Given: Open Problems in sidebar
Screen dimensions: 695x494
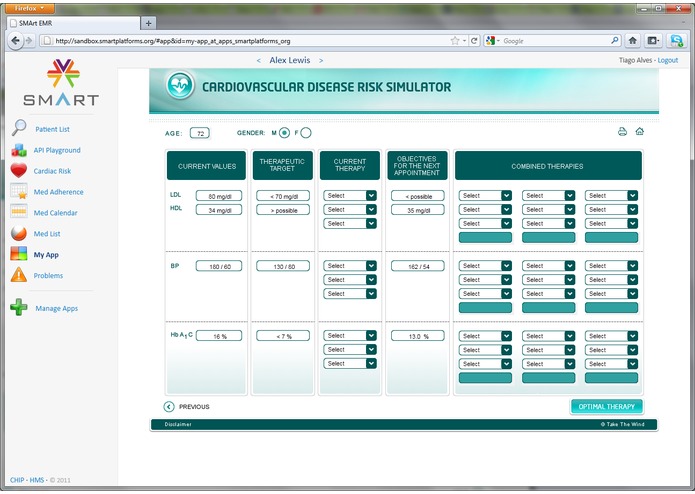Looking at the screenshot, I should [48, 276].
